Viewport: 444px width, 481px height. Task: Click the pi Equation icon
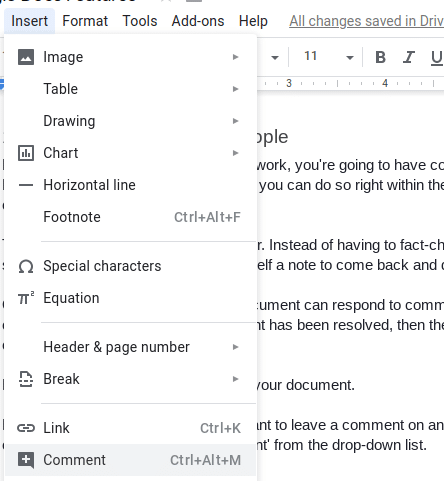[26, 298]
